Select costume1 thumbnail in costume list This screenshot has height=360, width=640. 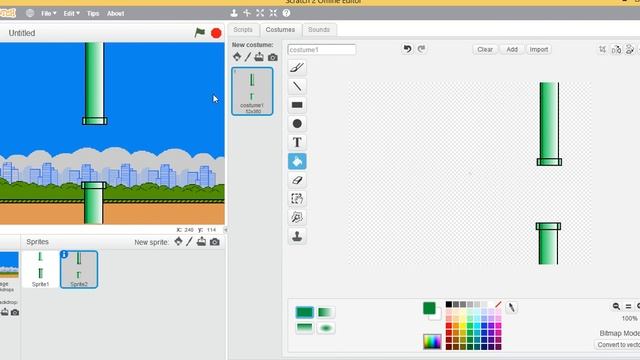pyautogui.click(x=252, y=91)
